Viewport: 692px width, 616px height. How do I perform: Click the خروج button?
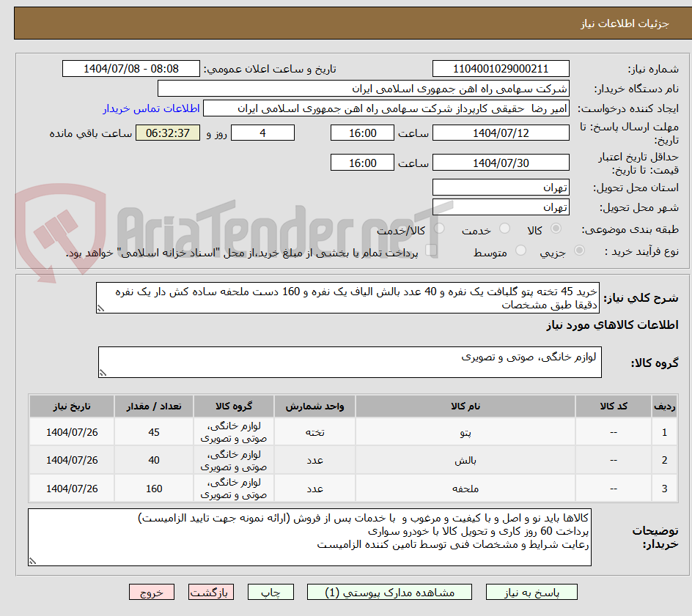(152, 592)
